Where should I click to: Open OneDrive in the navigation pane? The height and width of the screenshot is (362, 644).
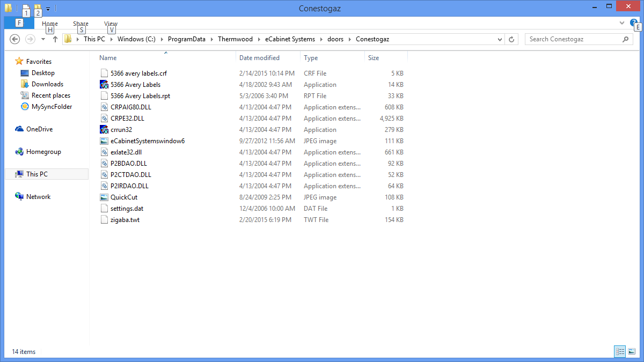click(39, 129)
